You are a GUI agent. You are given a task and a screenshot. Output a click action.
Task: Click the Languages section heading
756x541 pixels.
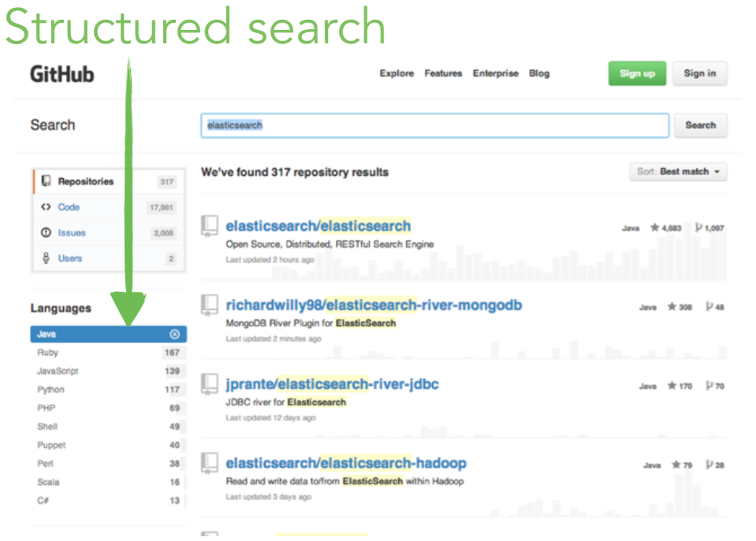[61, 308]
